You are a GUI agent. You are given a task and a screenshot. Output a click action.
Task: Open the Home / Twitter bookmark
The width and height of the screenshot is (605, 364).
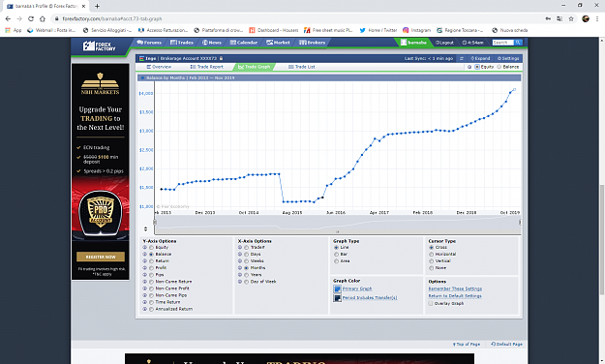[378, 30]
